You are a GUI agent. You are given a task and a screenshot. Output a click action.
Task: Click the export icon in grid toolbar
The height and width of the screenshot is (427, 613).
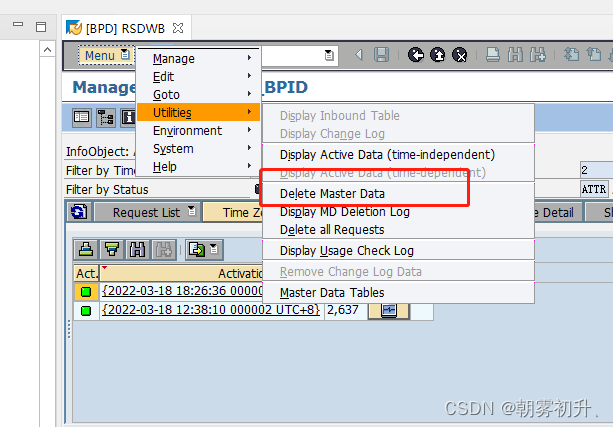197,249
